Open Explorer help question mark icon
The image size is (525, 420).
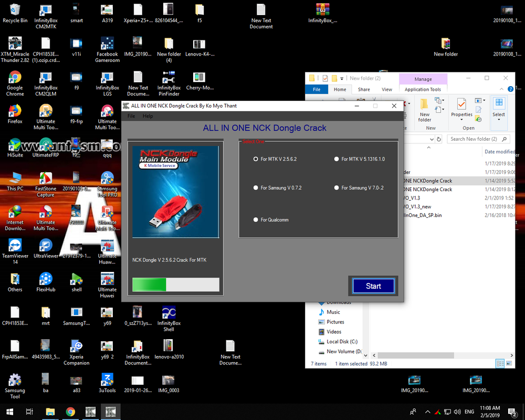pyautogui.click(x=510, y=89)
